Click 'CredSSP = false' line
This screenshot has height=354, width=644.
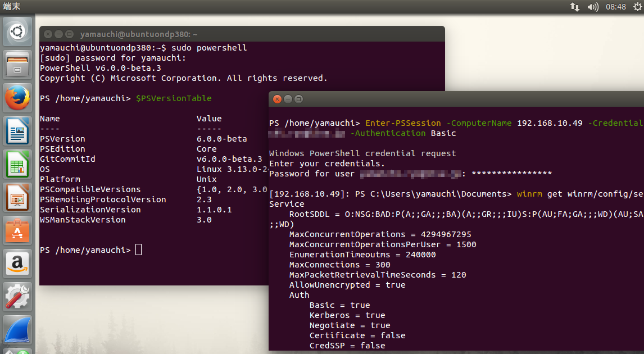click(x=347, y=346)
